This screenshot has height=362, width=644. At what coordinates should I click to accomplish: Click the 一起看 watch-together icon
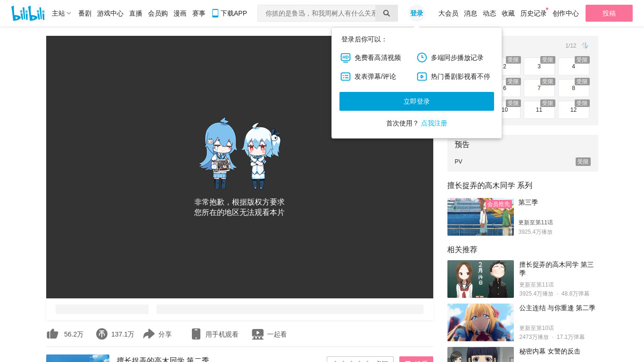tap(258, 334)
